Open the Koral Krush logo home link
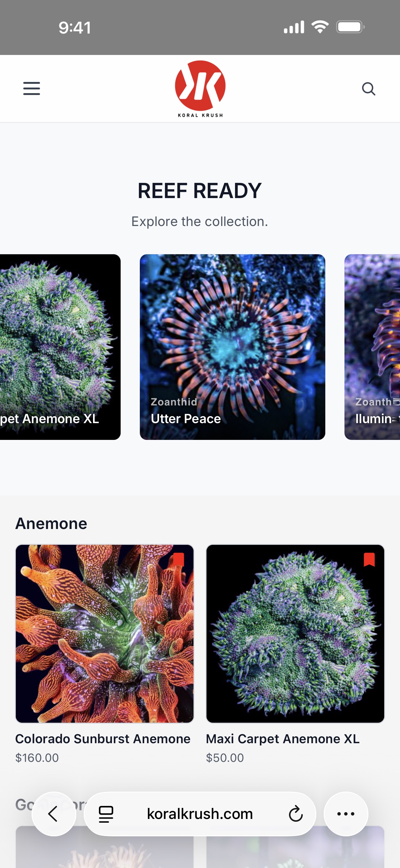 (200, 88)
